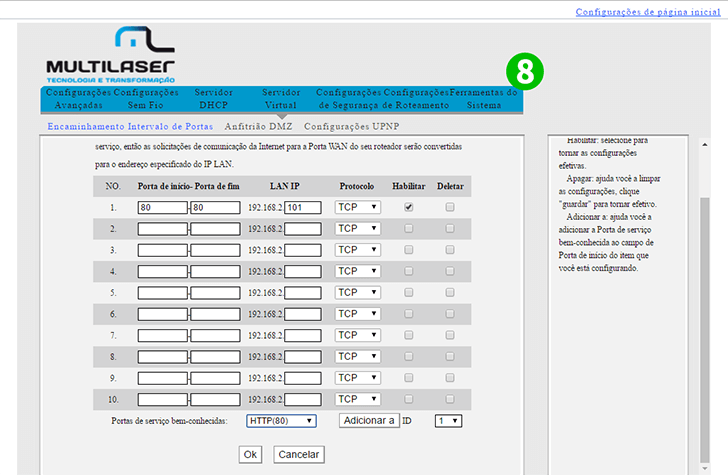Click end port field of rule 3
The width and height of the screenshot is (728, 475).
(215, 250)
